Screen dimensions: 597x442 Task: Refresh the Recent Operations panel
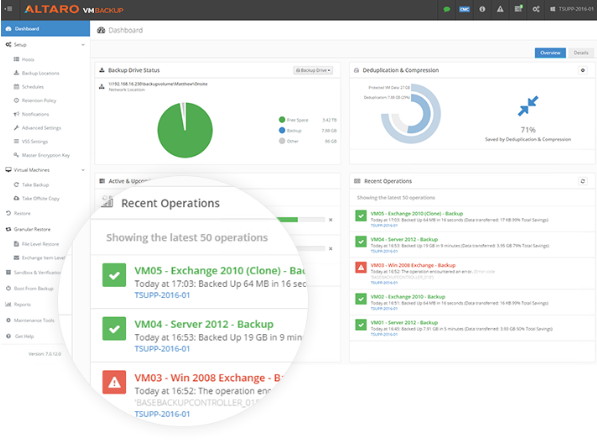click(583, 181)
